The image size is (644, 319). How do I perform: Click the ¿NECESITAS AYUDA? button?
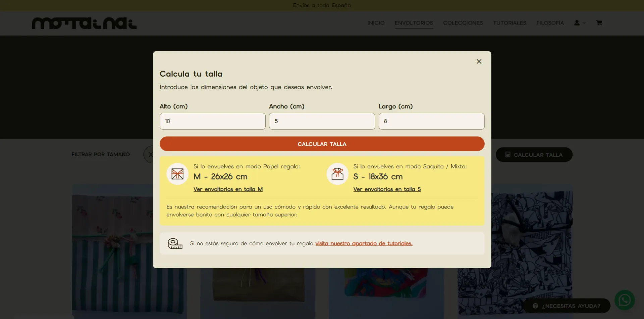[x=567, y=306]
